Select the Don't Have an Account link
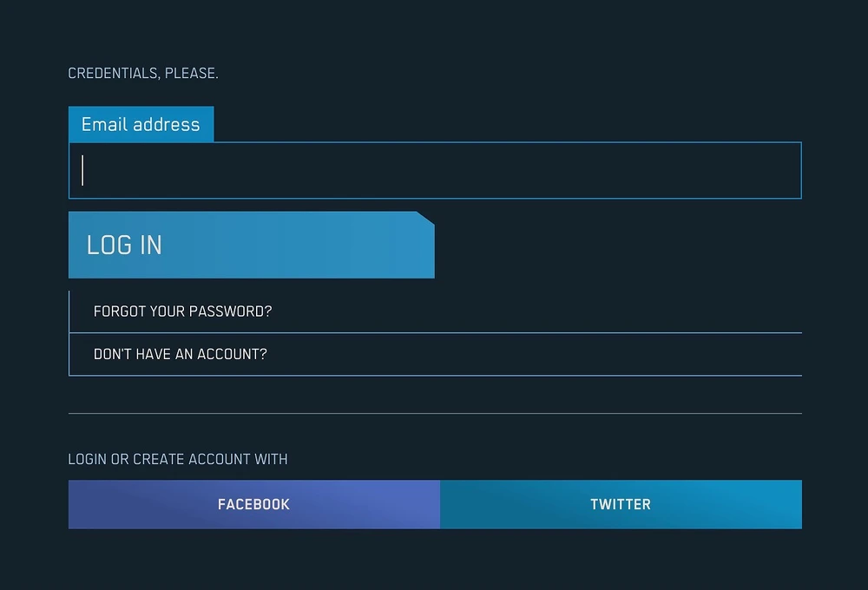Image resolution: width=868 pixels, height=590 pixels. [180, 354]
